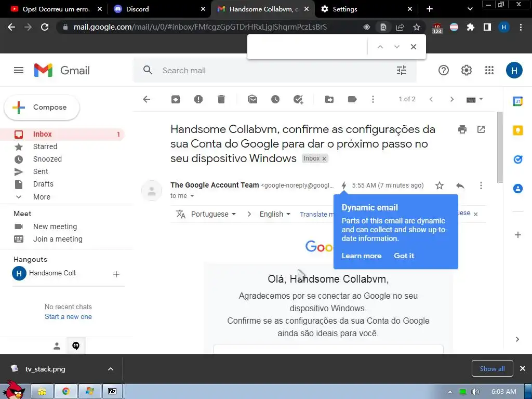Viewport: 532px width, 399px height.
Task: Hide the side panel using the chevron
Action: click(517, 339)
